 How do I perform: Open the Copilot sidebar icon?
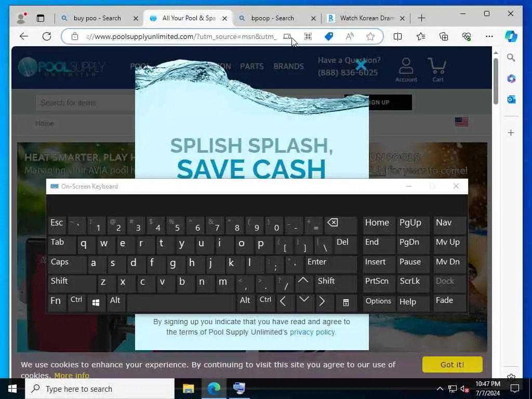[511, 36]
